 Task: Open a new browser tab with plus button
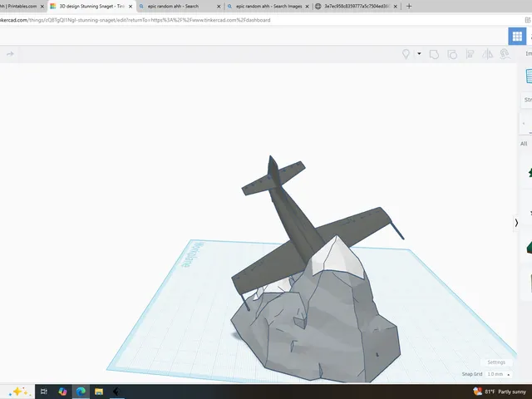click(x=409, y=6)
